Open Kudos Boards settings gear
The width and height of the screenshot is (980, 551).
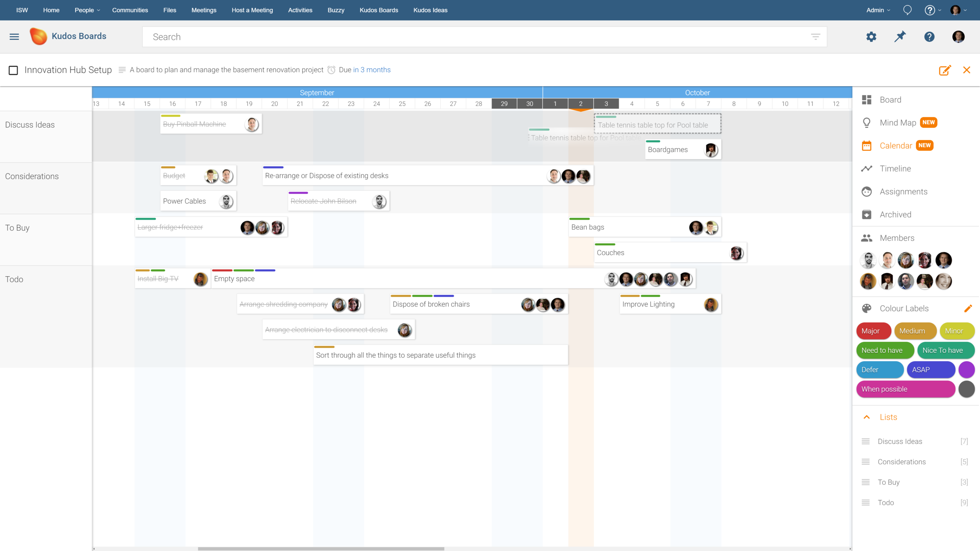tap(871, 36)
